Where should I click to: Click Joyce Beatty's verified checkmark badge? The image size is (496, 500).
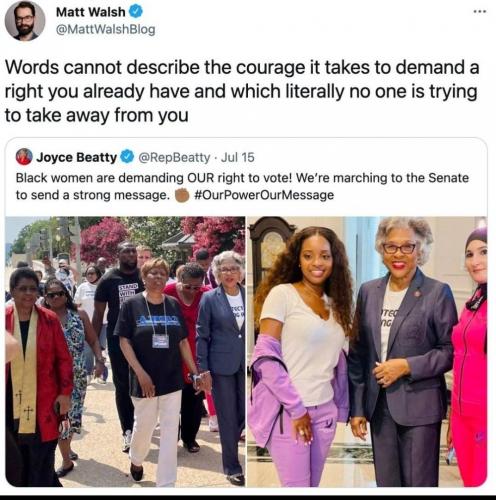tap(127, 156)
